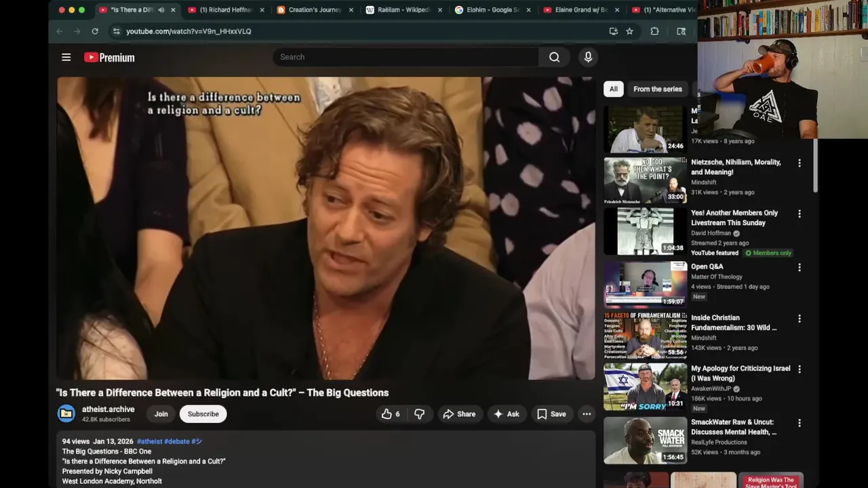This screenshot has width=868, height=488.
Task: Bookmark this page with star icon
Action: 629,31
